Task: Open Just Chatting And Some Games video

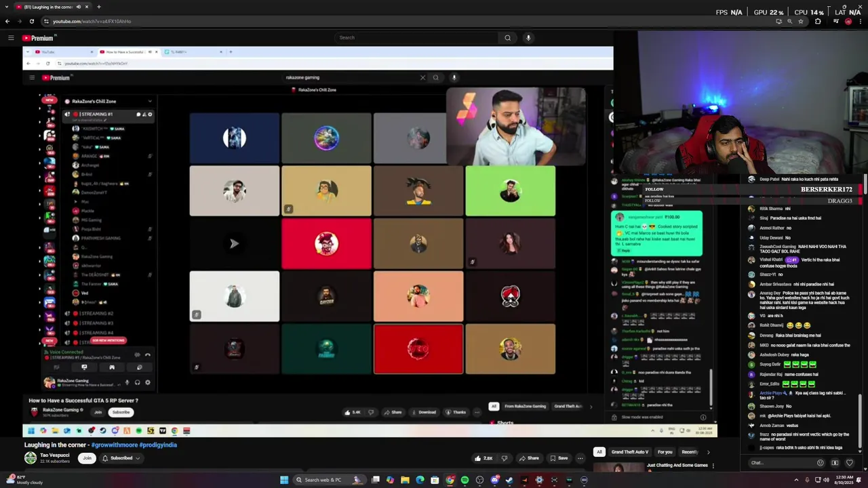Action: [x=677, y=466]
